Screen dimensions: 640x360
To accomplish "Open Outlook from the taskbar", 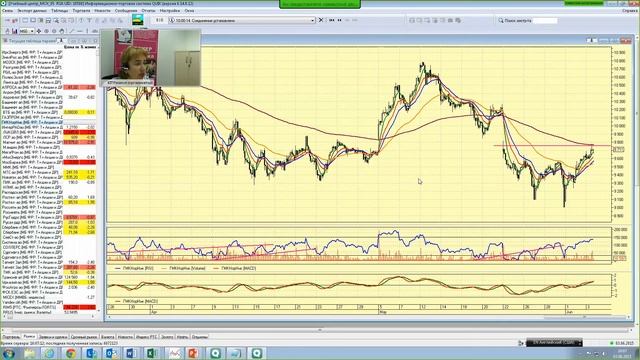I will click(x=111, y=353).
